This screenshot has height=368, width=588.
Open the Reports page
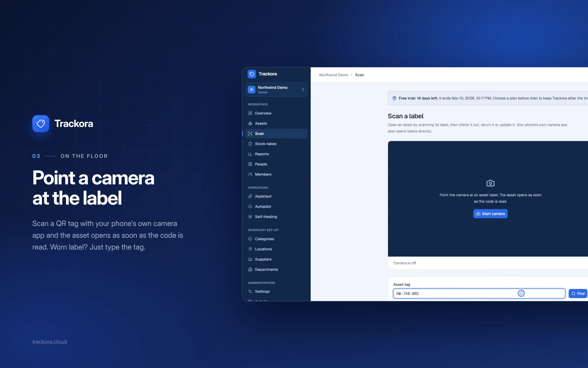(x=276, y=154)
